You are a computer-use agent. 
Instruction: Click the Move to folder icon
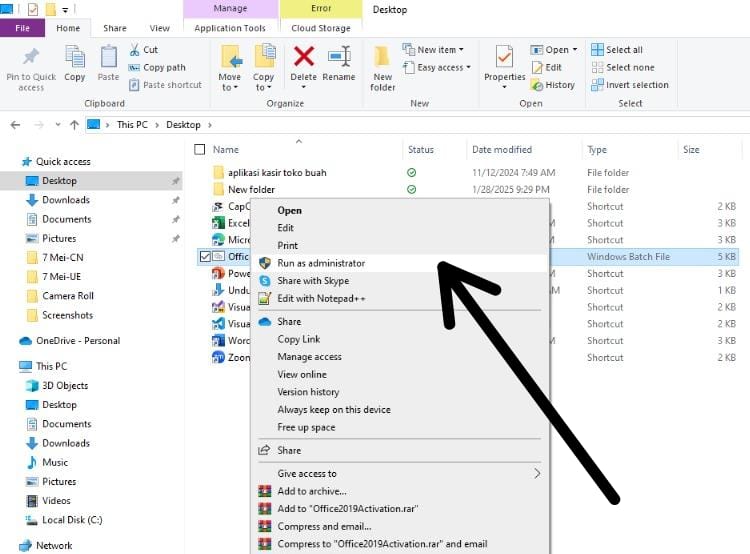(x=232, y=57)
